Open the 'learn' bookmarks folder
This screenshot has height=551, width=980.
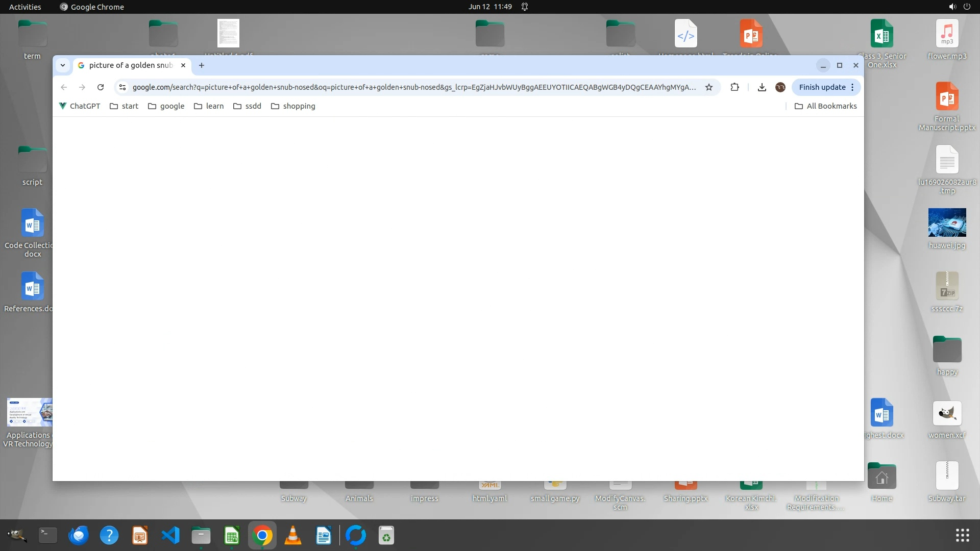209,106
